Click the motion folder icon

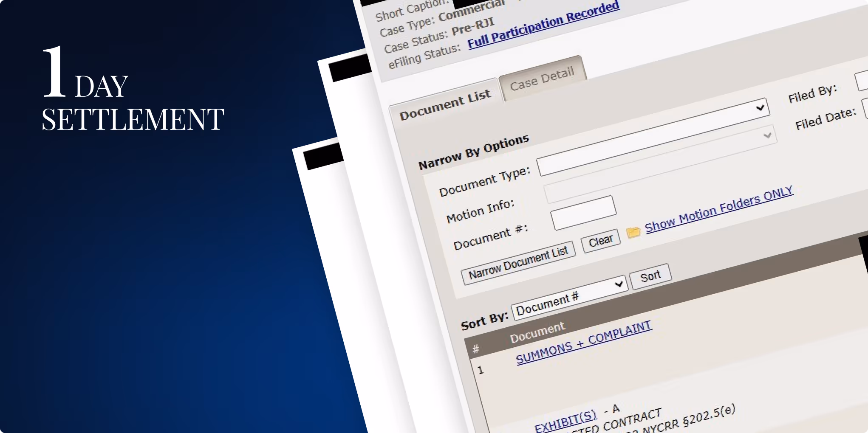pyautogui.click(x=633, y=232)
